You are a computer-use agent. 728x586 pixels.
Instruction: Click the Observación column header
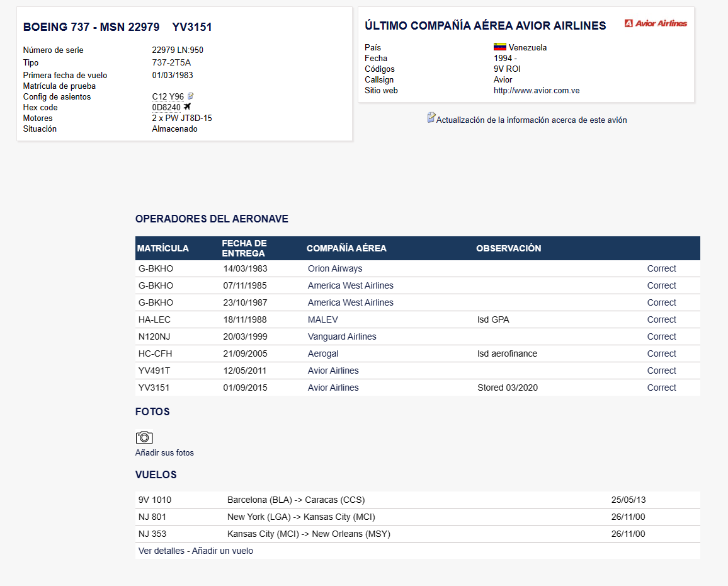[508, 248]
